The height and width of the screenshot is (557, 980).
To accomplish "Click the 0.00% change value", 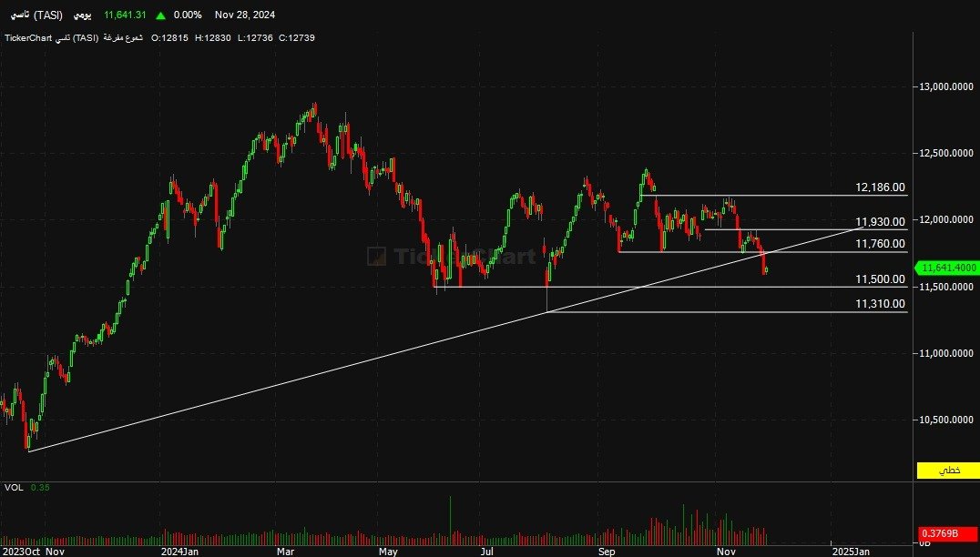I will (x=188, y=15).
